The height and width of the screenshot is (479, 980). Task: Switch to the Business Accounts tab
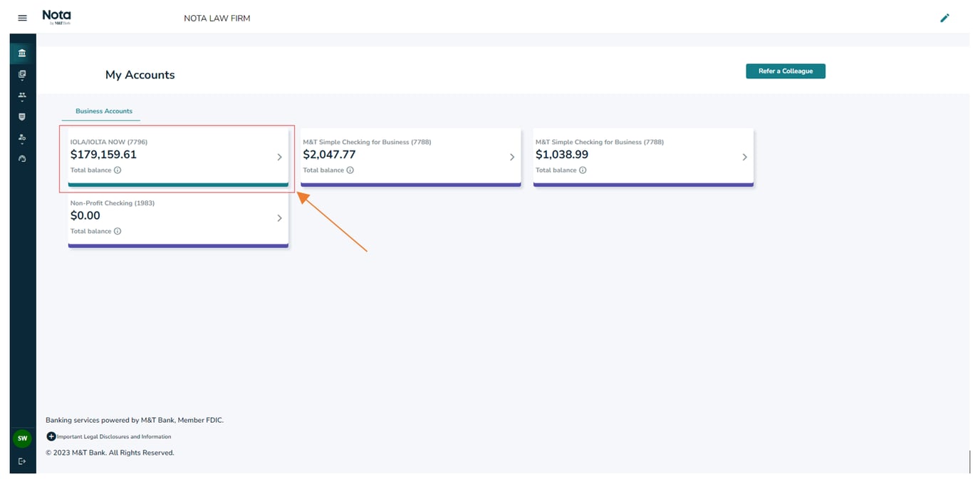pos(103,110)
